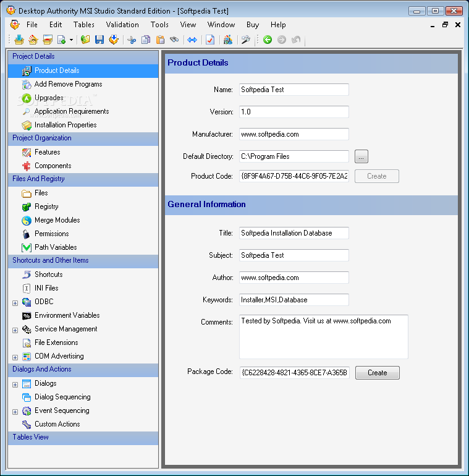
Task: Click the colorful build package toolbar icon
Action: [228, 40]
